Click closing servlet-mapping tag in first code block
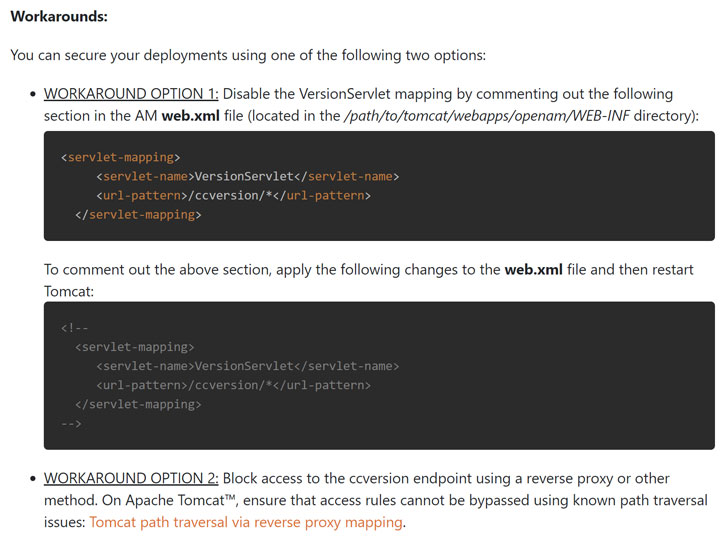 (138, 214)
